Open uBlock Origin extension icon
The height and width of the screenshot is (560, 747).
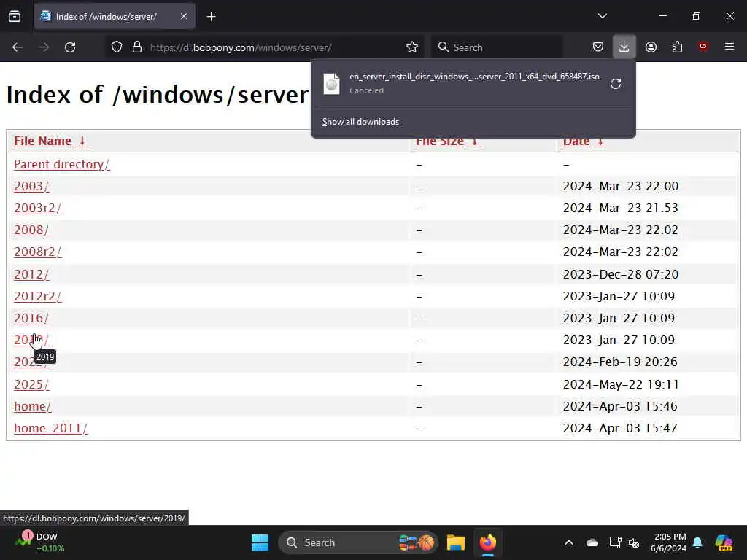pyautogui.click(x=703, y=47)
